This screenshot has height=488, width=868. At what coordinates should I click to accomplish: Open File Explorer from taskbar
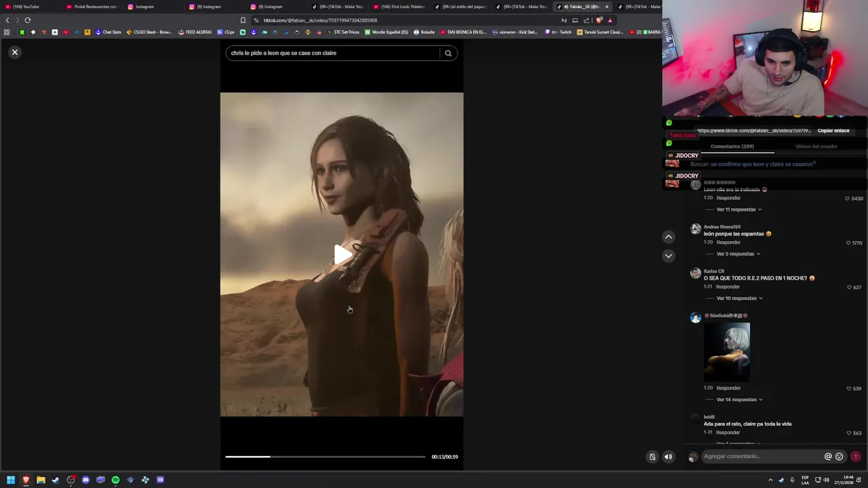[41, 480]
